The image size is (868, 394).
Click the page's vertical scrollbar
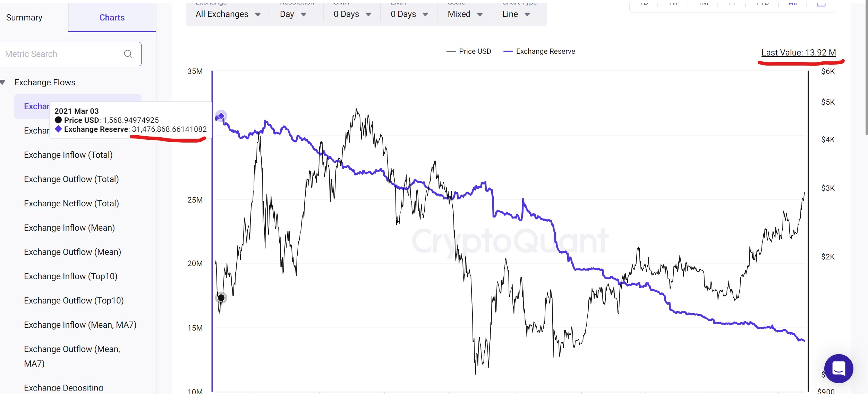(866, 69)
